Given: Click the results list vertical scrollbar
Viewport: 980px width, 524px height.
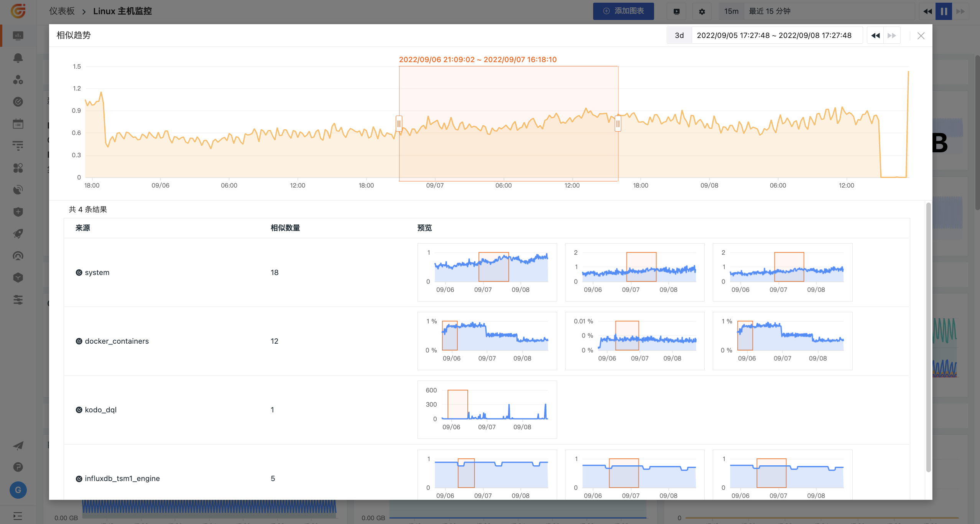Looking at the screenshot, I should pyautogui.click(x=928, y=338).
